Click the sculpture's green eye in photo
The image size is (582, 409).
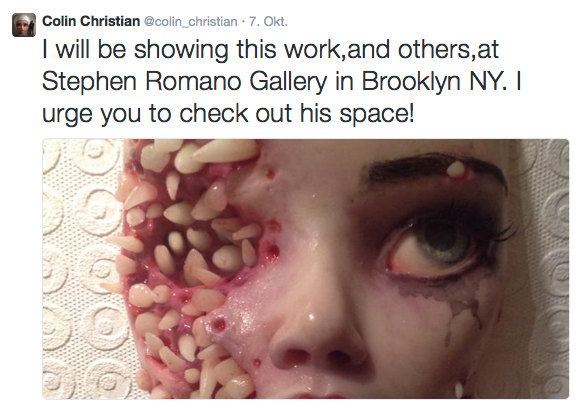[442, 243]
